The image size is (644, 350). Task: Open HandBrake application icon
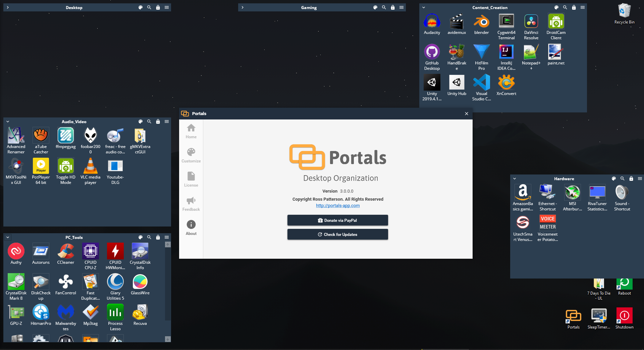pos(457,57)
